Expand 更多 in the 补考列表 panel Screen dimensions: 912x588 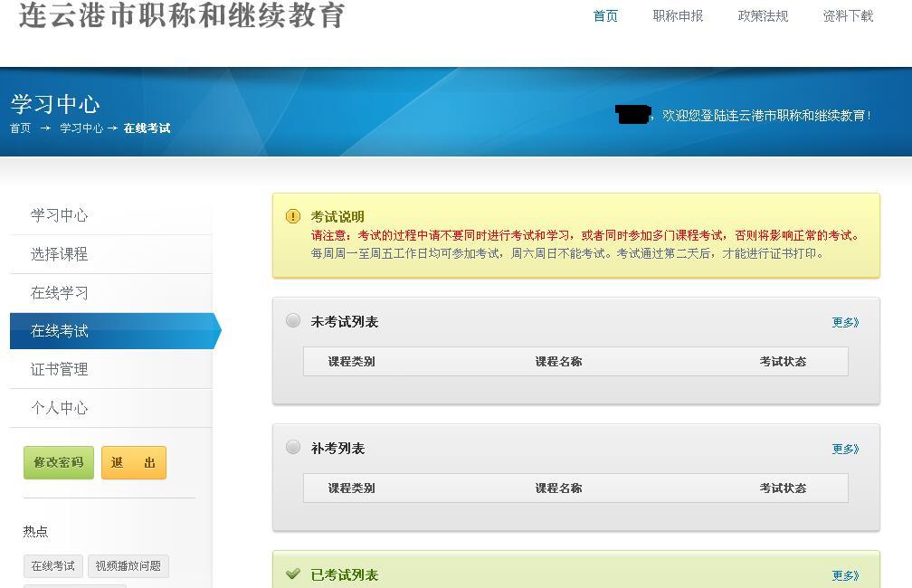(845, 449)
